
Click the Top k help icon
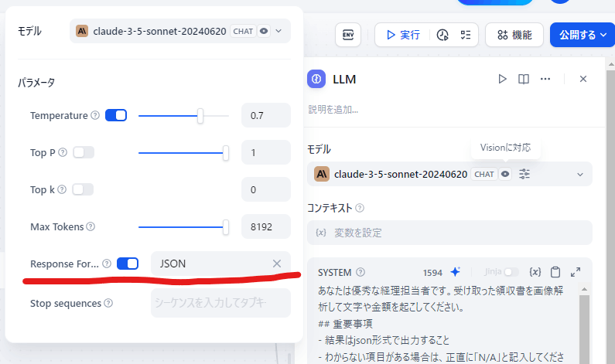(x=62, y=189)
